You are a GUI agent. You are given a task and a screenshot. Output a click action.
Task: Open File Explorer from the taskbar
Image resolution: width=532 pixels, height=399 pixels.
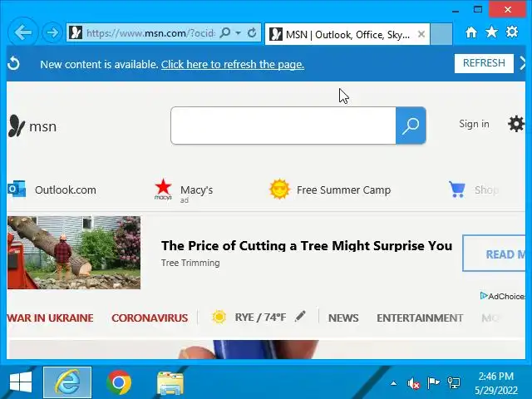(x=170, y=383)
